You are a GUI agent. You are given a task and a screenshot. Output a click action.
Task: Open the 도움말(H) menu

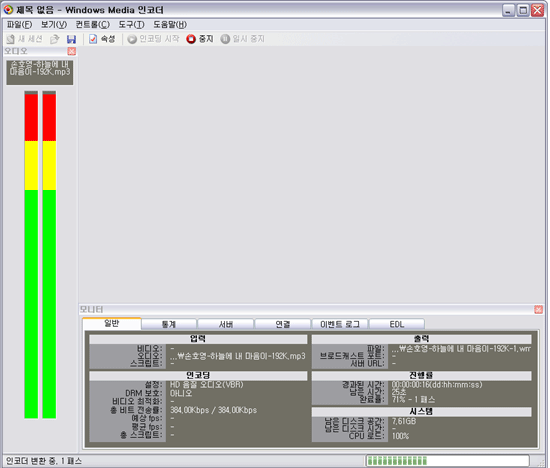[170, 25]
